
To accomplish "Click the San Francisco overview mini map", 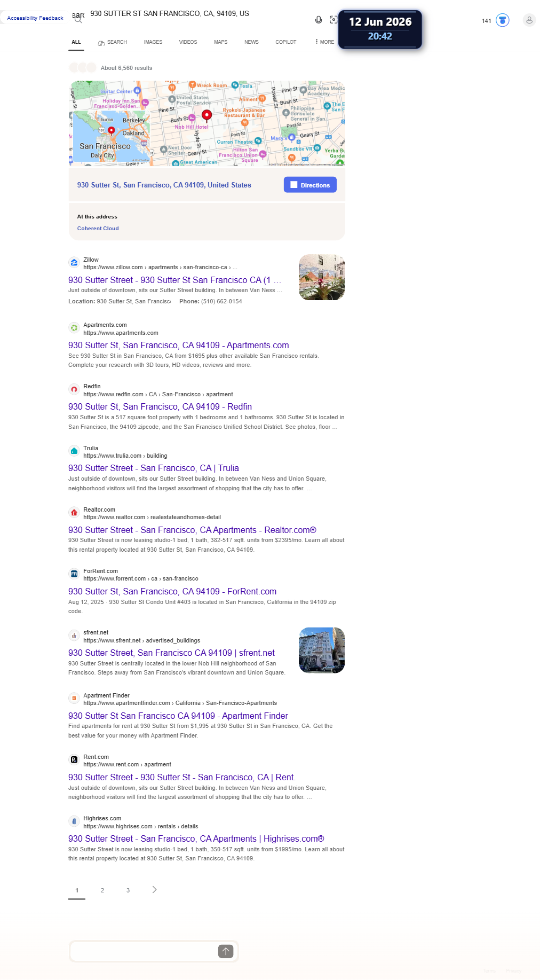I will pos(110,137).
